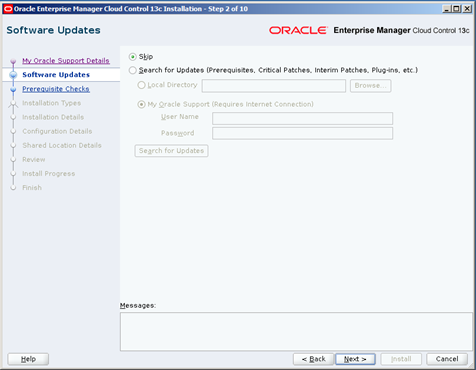Click the Shared Location Details step label
Screen dimensions: 476x370
[x=62, y=145]
